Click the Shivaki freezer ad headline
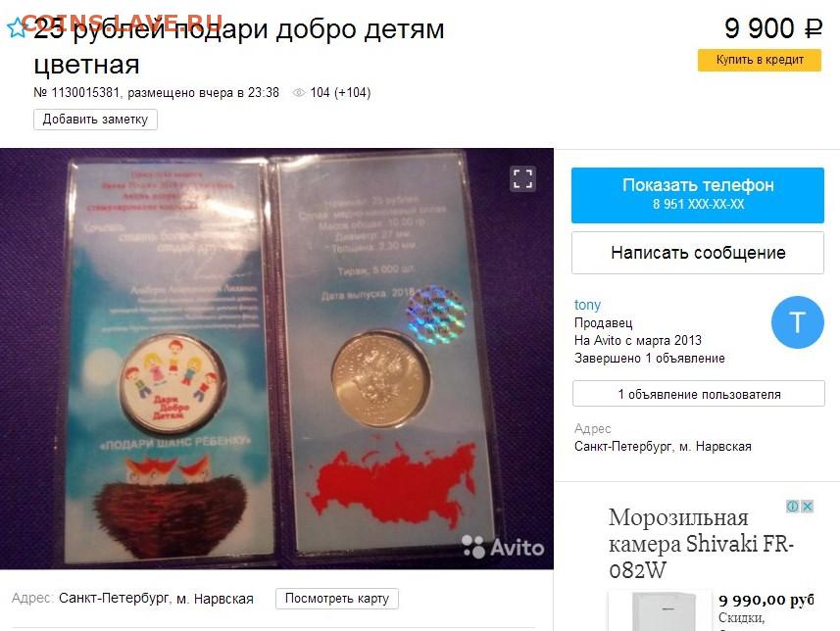840x631 pixels. (701, 544)
